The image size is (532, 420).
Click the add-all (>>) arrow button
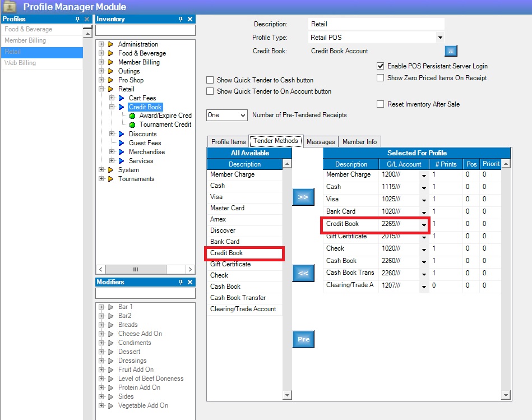pos(303,197)
